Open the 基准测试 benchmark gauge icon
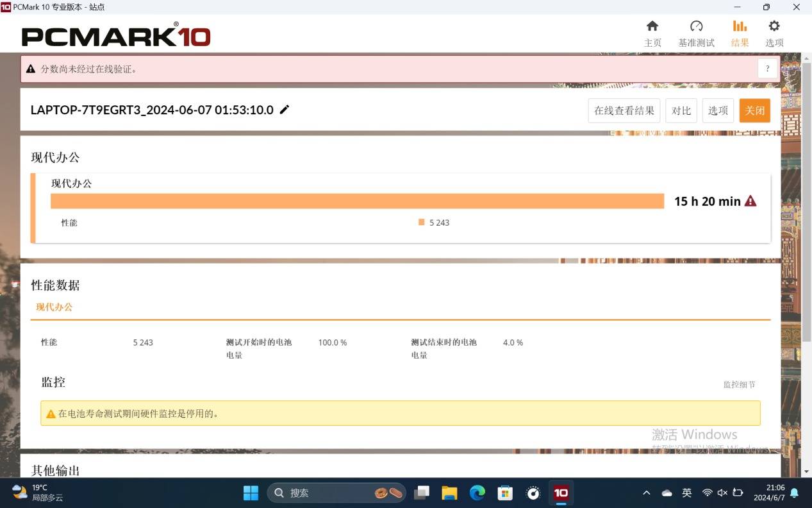The image size is (812, 508). pyautogui.click(x=696, y=26)
